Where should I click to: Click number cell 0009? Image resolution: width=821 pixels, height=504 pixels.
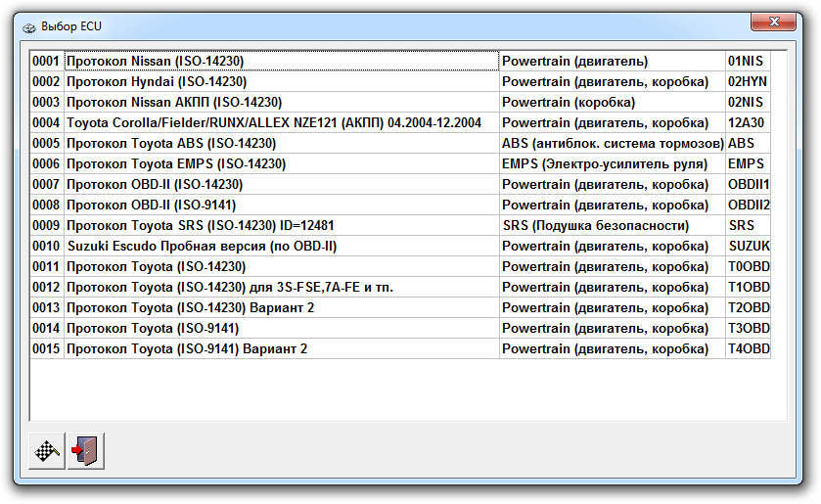click(x=47, y=225)
